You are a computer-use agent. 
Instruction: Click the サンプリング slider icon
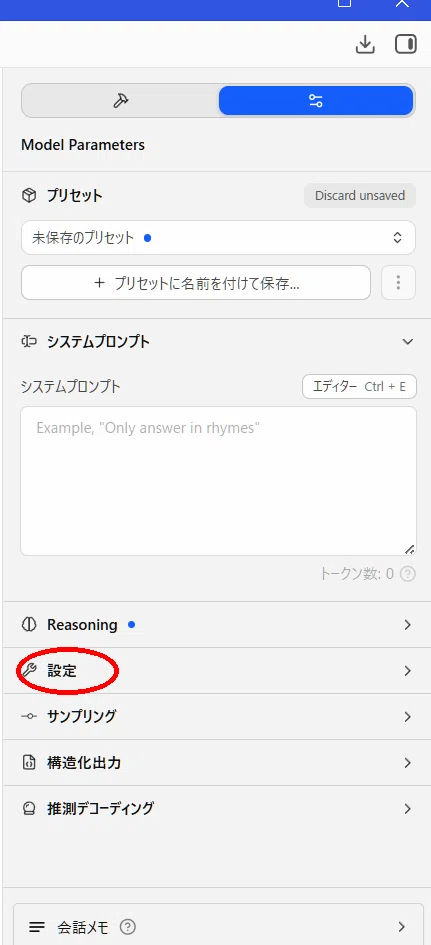point(29,717)
